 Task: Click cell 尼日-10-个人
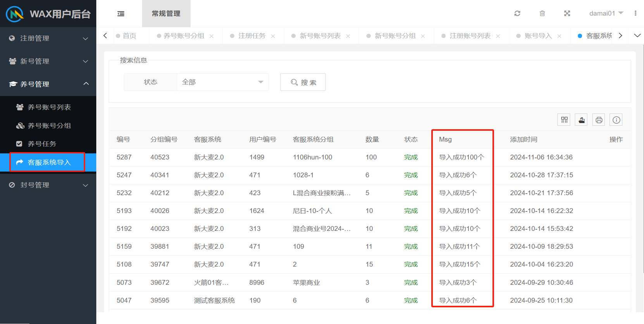point(312,211)
